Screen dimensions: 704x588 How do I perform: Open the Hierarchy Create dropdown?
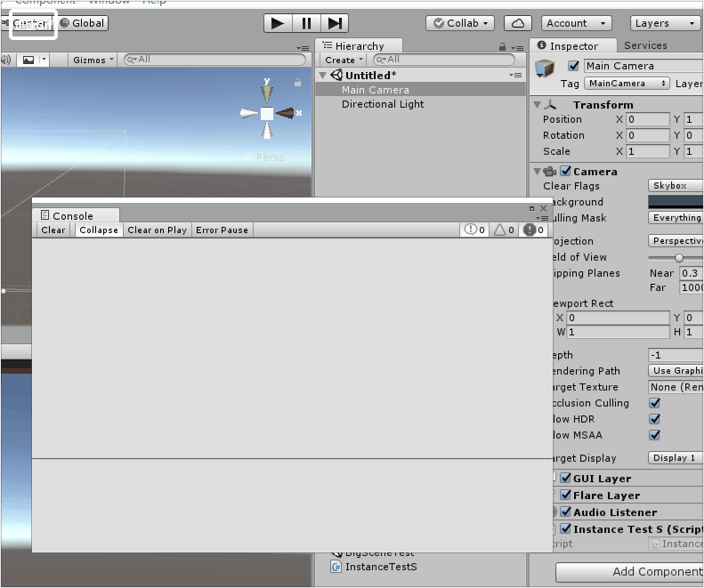[x=344, y=60]
